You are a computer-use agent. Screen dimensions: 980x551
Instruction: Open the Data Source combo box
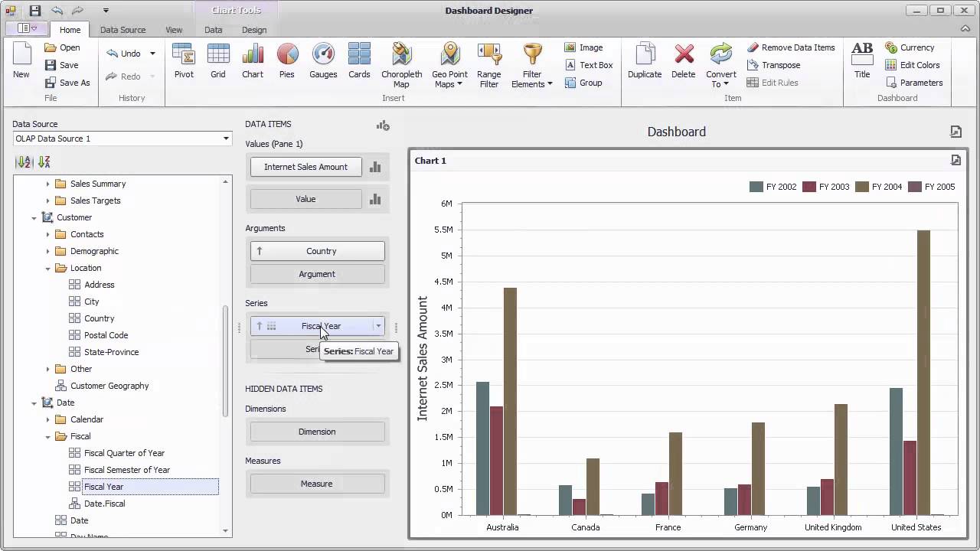[122, 139]
